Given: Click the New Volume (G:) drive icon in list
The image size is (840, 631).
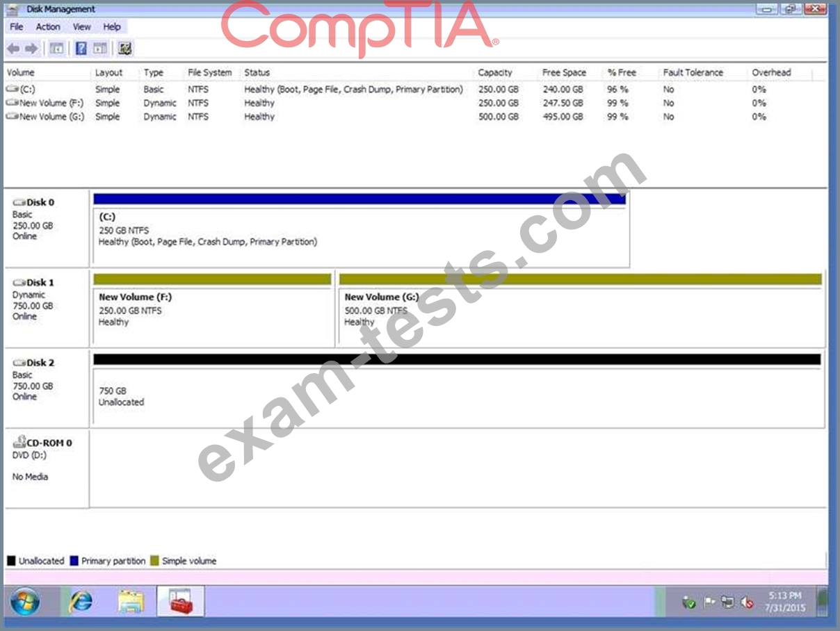Looking at the screenshot, I should (12, 117).
